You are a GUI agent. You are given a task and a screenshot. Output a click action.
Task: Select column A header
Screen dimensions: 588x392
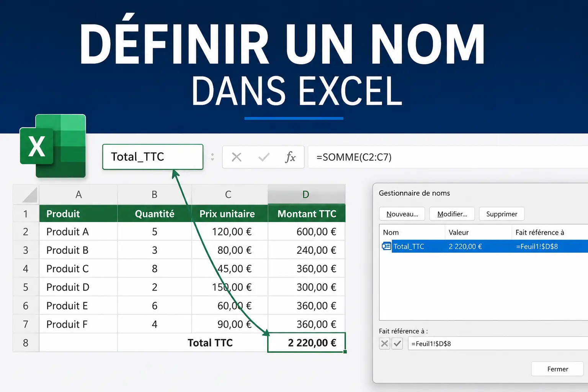tap(78, 194)
